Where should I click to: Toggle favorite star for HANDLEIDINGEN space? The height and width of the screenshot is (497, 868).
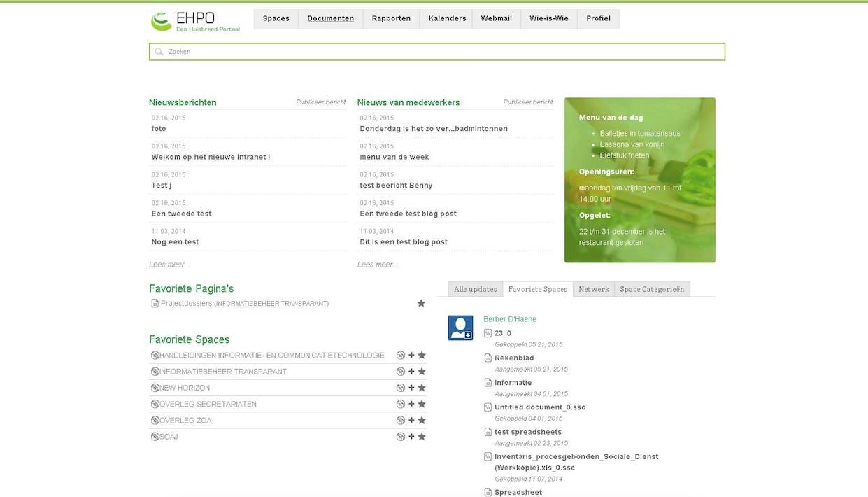422,356
